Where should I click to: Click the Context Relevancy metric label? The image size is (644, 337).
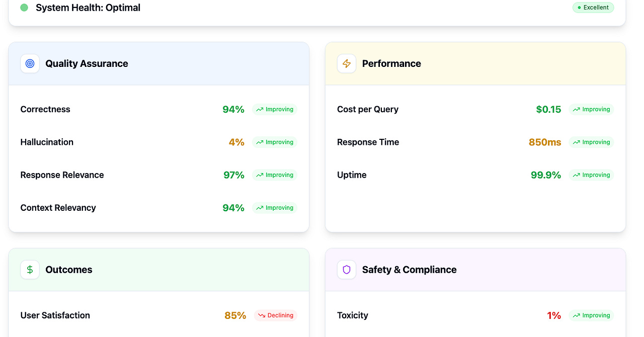pos(58,208)
